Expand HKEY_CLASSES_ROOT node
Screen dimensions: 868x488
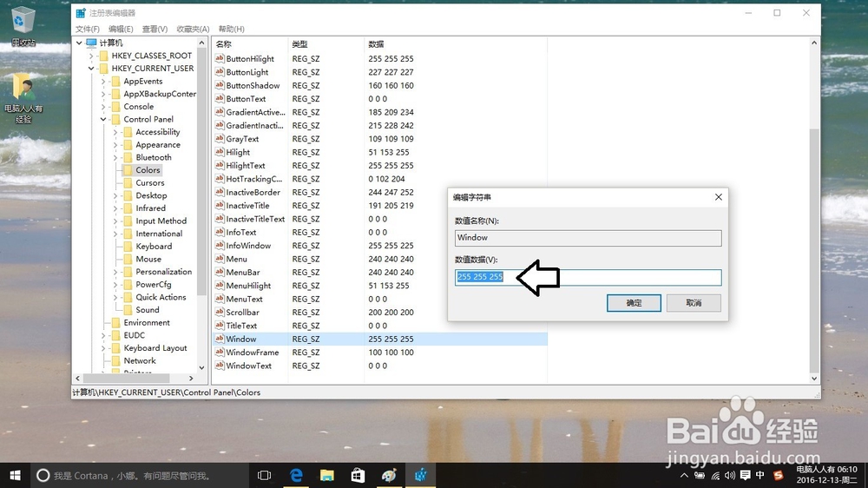coord(91,56)
